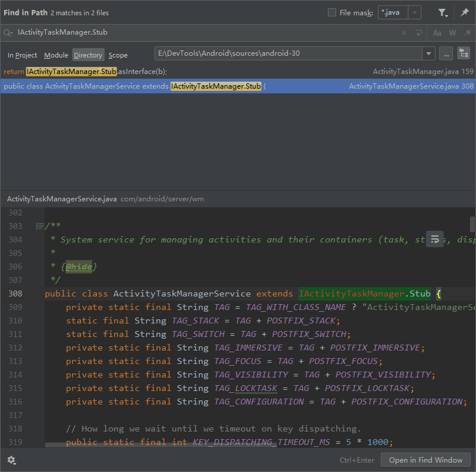The width and height of the screenshot is (476, 472).
Task: Click TAG_LOCKTASK on line 315
Action: (x=246, y=388)
